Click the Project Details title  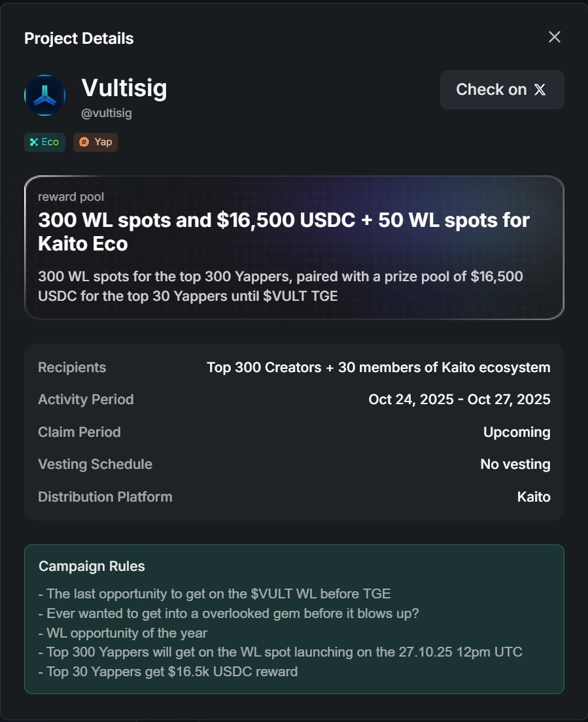click(x=78, y=39)
